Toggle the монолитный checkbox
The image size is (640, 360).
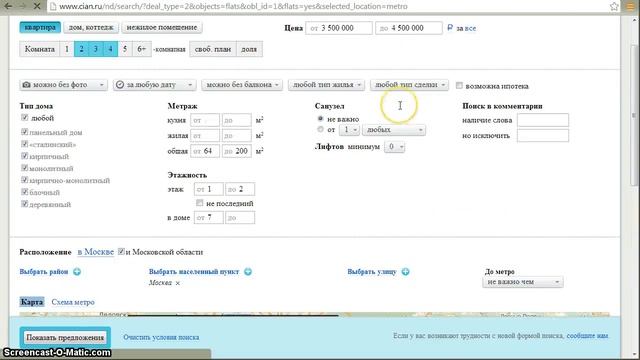[24, 168]
